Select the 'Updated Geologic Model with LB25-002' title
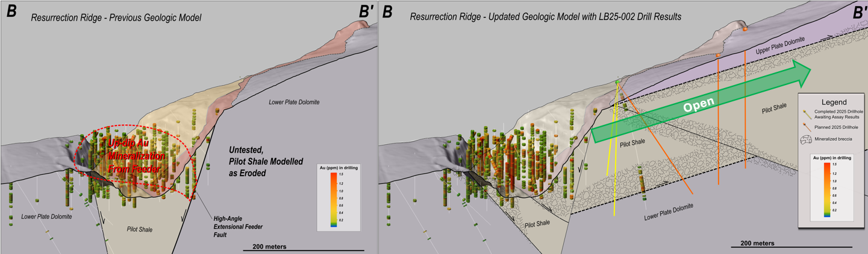 (545, 16)
